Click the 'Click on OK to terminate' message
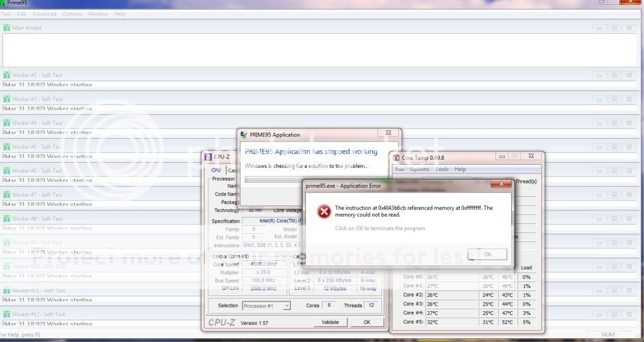 [380, 228]
